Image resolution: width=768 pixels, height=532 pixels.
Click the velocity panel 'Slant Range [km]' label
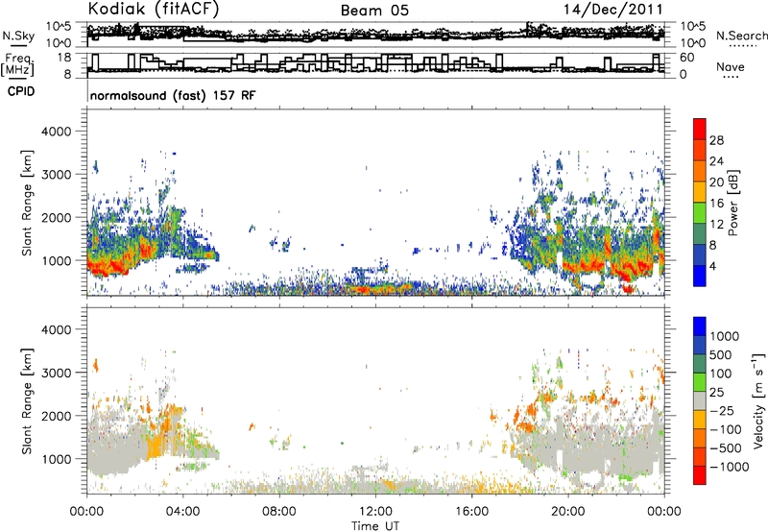(x=27, y=400)
